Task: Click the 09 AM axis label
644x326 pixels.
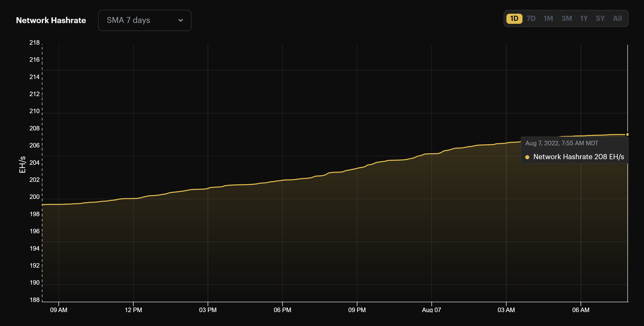Action: click(59, 310)
